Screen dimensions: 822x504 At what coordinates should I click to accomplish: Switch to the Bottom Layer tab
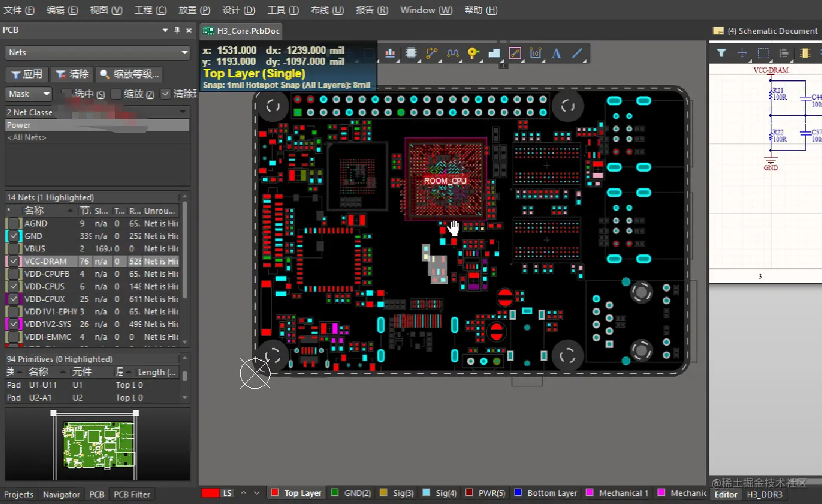(x=551, y=493)
